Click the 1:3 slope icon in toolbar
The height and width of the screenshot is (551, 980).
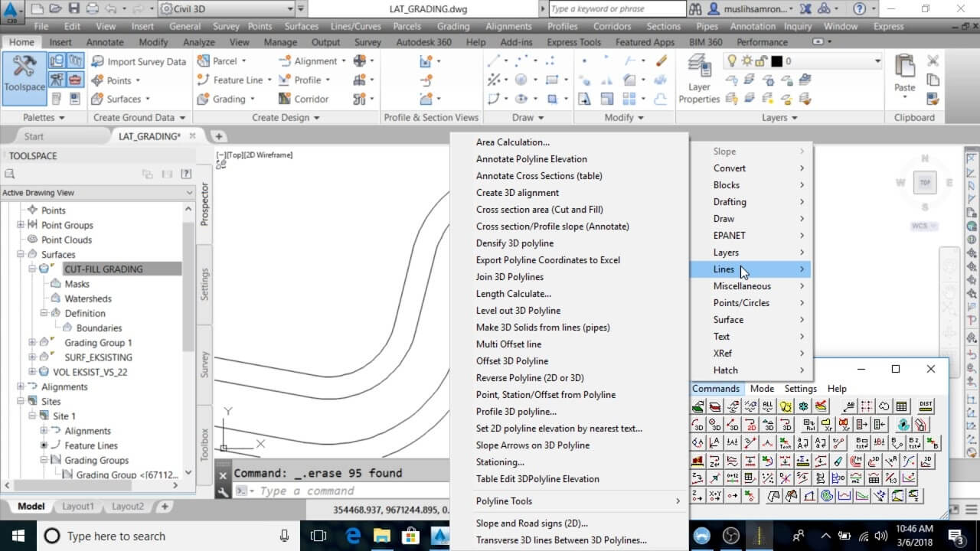(891, 479)
